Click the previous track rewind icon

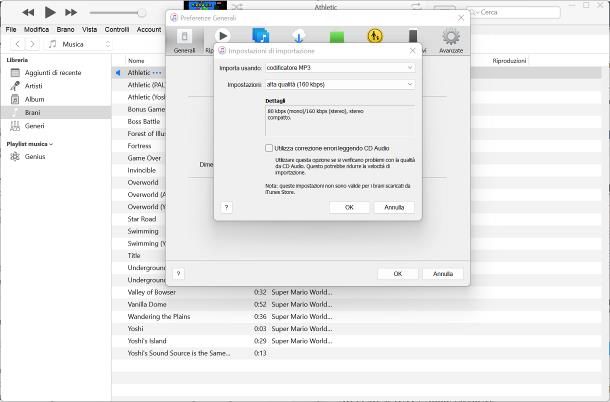click(28, 12)
